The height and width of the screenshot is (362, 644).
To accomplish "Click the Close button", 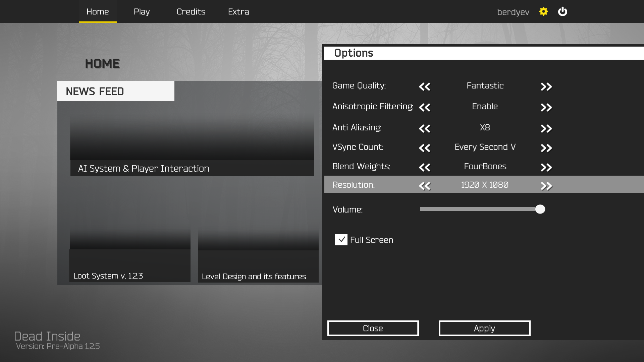I will coord(373,328).
